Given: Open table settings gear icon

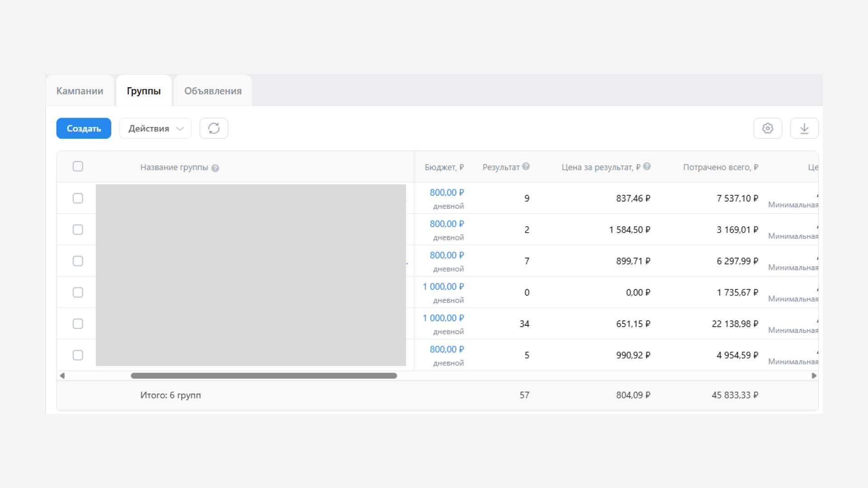Looking at the screenshot, I should tap(767, 128).
